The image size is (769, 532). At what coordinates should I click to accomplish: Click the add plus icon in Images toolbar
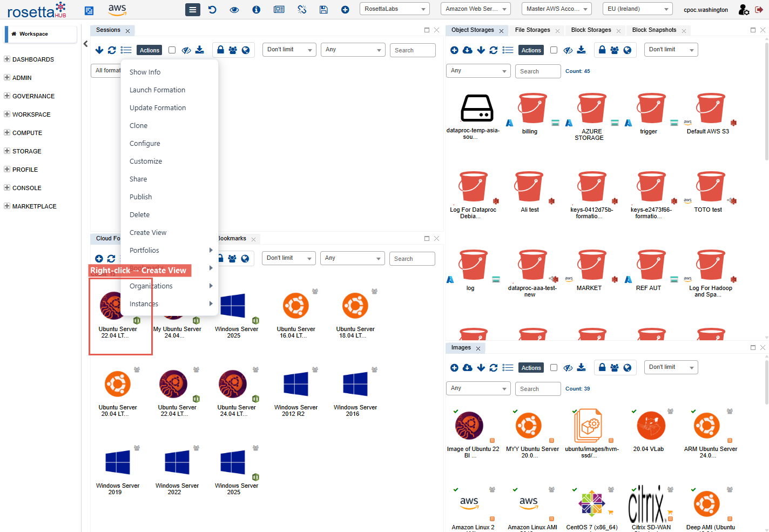tap(454, 368)
